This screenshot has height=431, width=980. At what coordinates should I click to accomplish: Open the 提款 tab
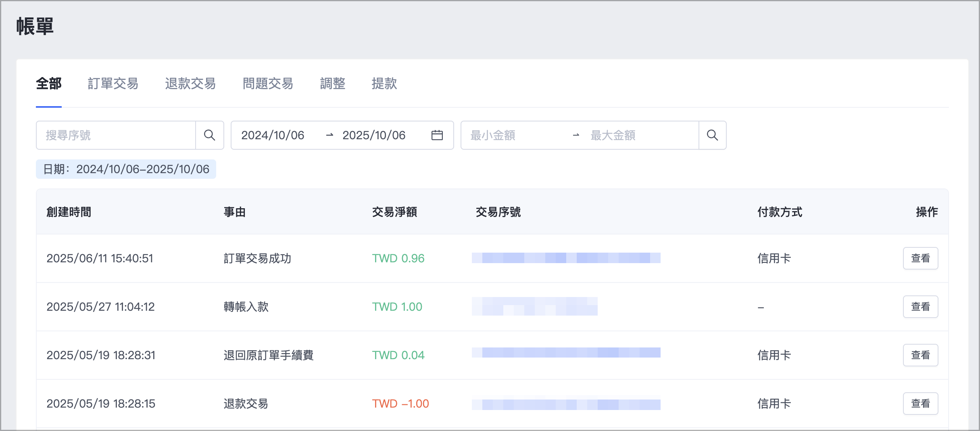pos(384,84)
